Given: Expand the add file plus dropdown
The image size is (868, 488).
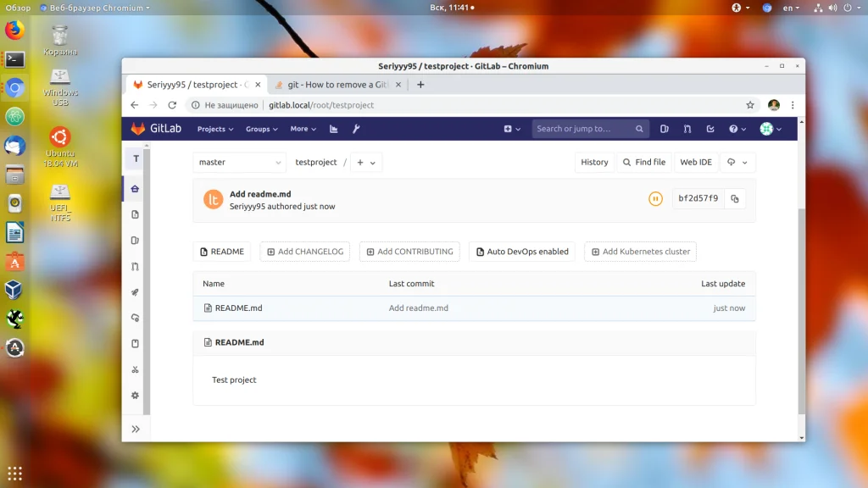Looking at the screenshot, I should 366,163.
